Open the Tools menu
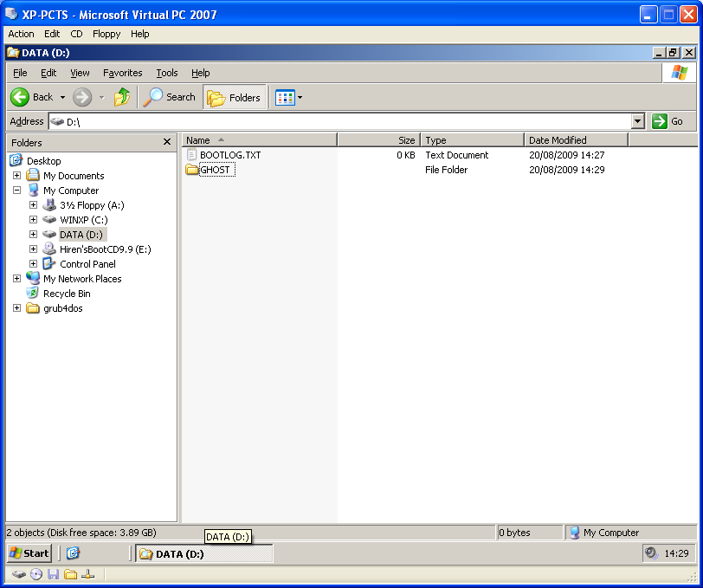703x588 pixels. pyautogui.click(x=167, y=73)
